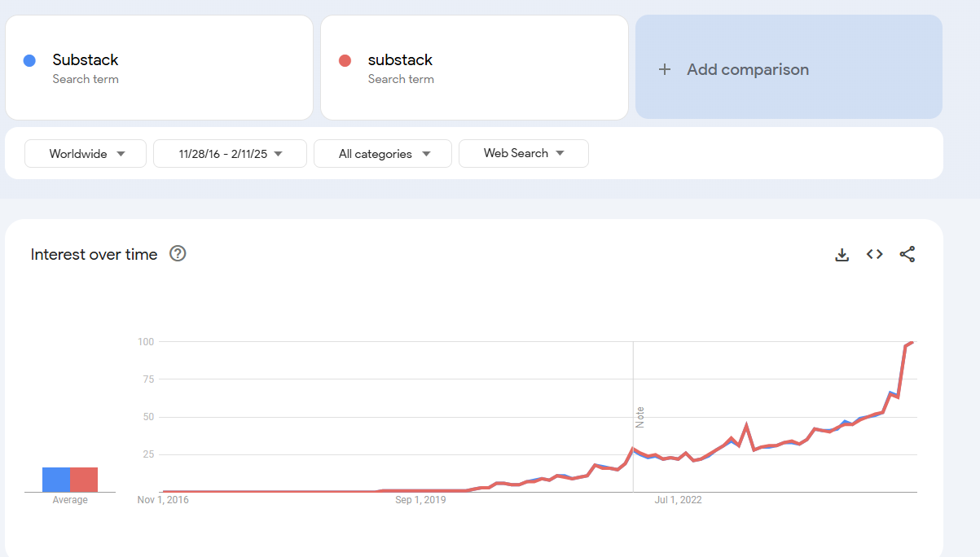Click the blue Average bar
This screenshot has height=557, width=980.
pyautogui.click(x=55, y=479)
